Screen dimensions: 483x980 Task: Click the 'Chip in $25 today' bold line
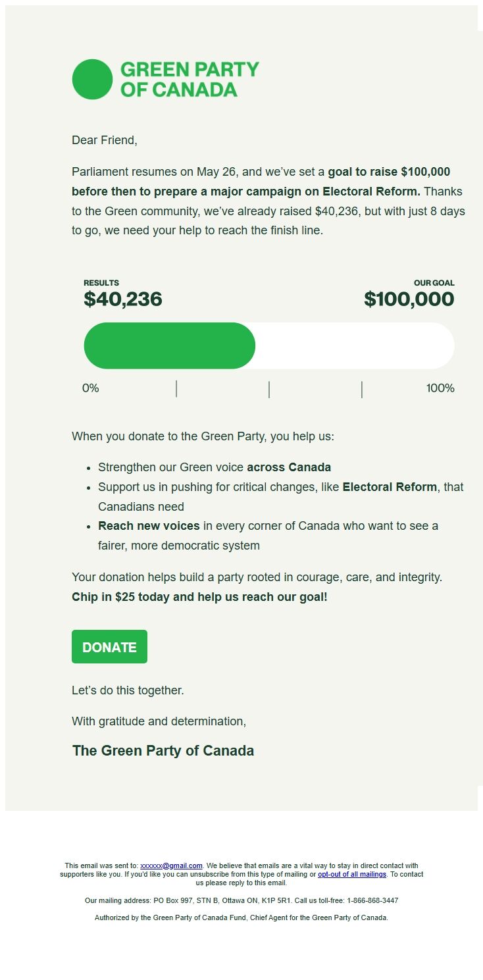click(x=199, y=598)
